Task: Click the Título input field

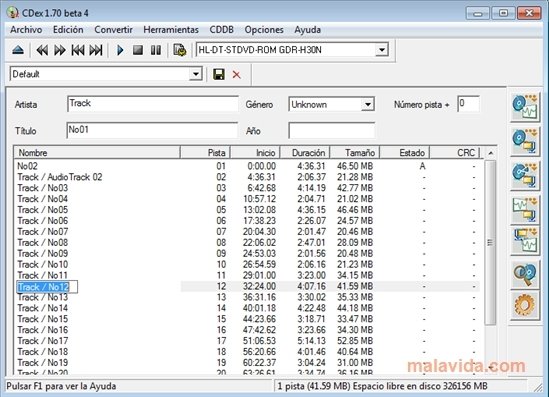Action: pos(152,130)
